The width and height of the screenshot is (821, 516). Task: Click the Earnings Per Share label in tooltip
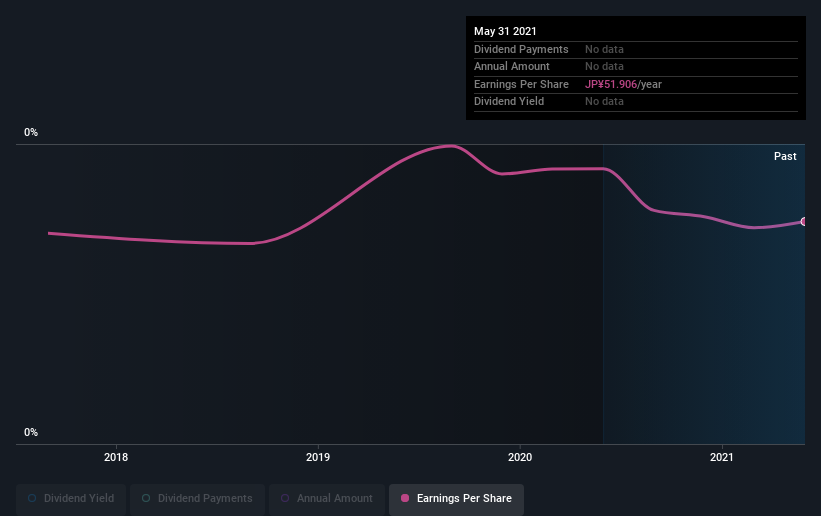pos(521,84)
